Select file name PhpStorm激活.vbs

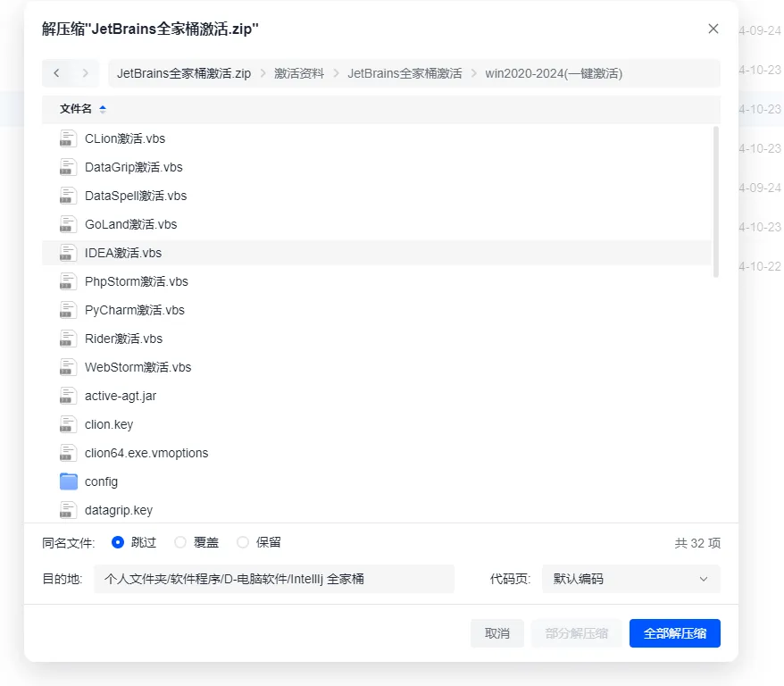(137, 281)
